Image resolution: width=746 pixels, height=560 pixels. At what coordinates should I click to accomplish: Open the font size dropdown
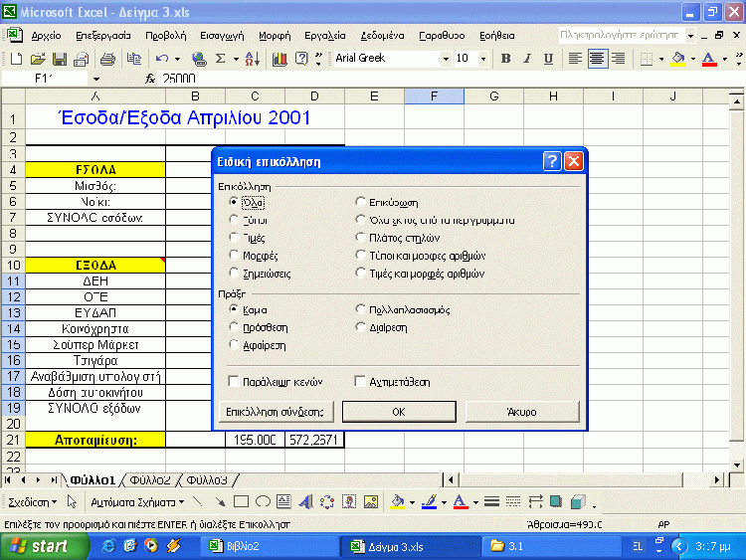[x=483, y=59]
